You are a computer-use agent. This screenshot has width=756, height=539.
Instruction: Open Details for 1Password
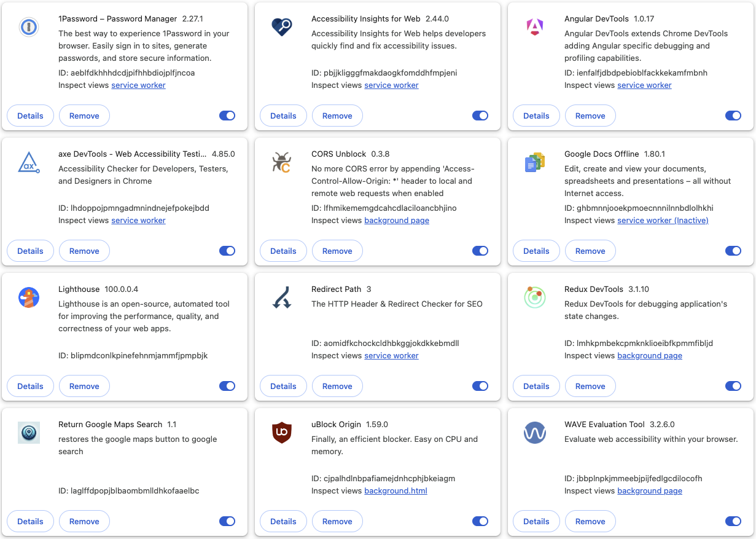[x=30, y=116]
